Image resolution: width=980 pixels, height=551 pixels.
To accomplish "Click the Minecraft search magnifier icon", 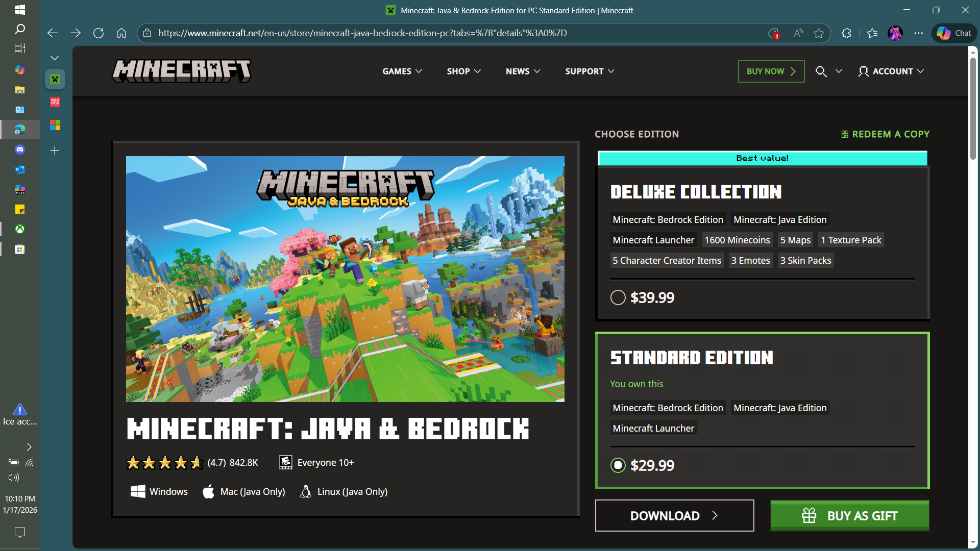I will [820, 71].
